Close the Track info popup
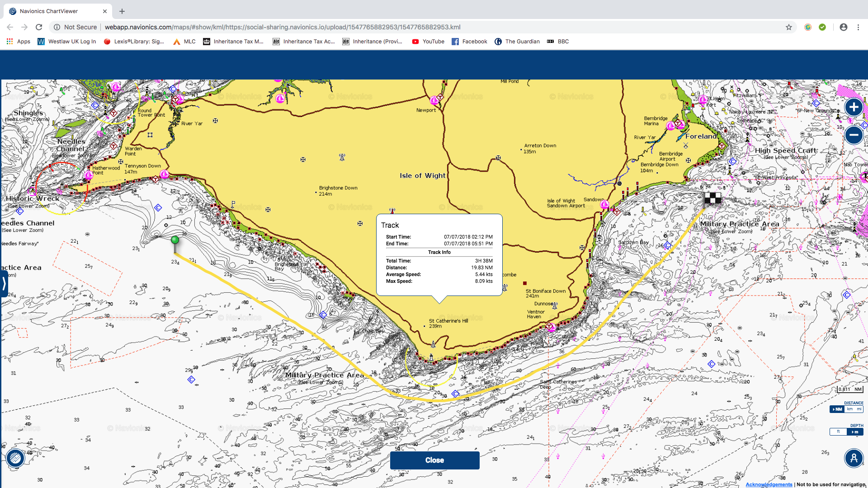 tap(434, 460)
